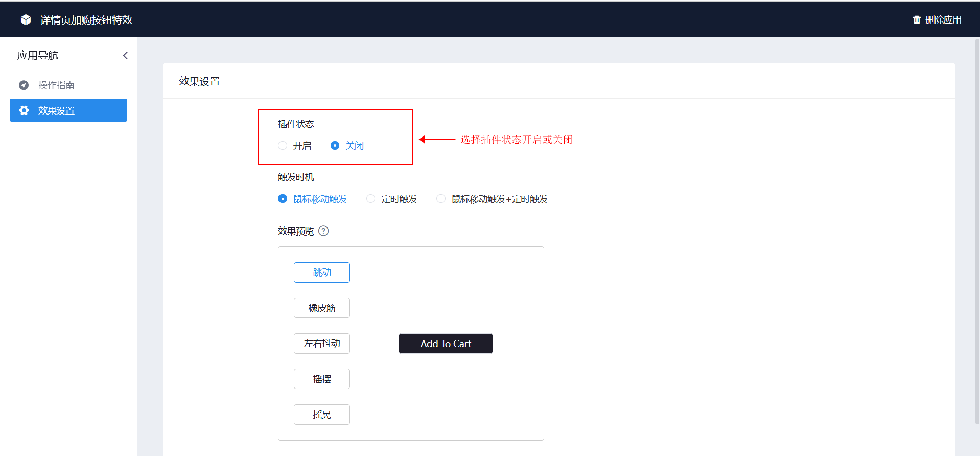This screenshot has width=980, height=456.
Task: Select the 跳动 effect button
Action: 322,272
